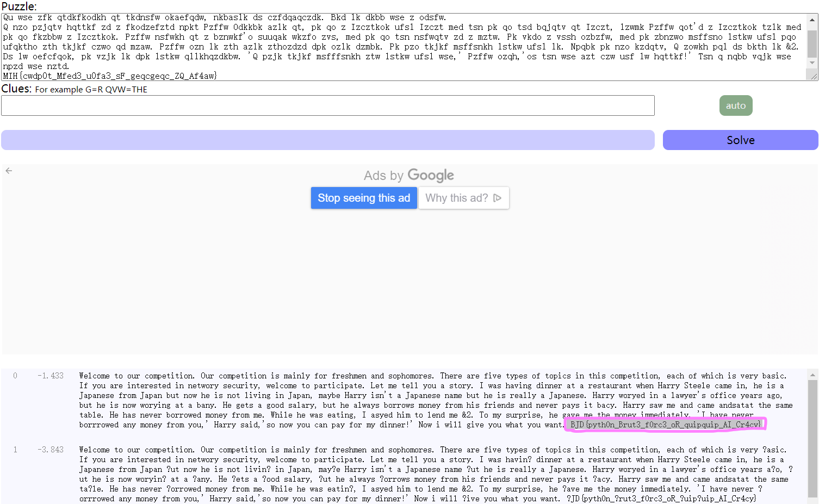
Task: Click the flag text BJD{pyth0n_Brut3_f0rc3_oR_quipquip_AI_Cr4cy}
Action: 666,425
